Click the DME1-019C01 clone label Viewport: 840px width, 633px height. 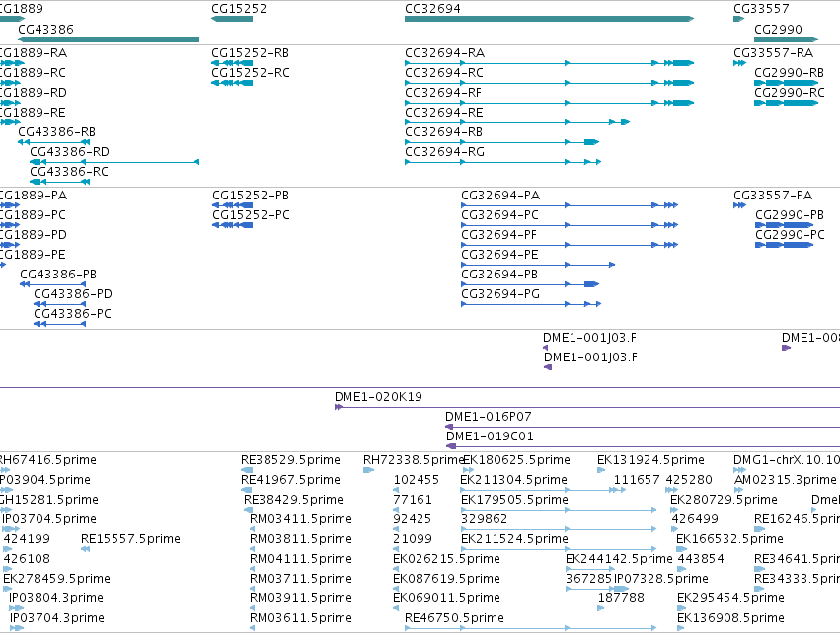pyautogui.click(x=490, y=436)
